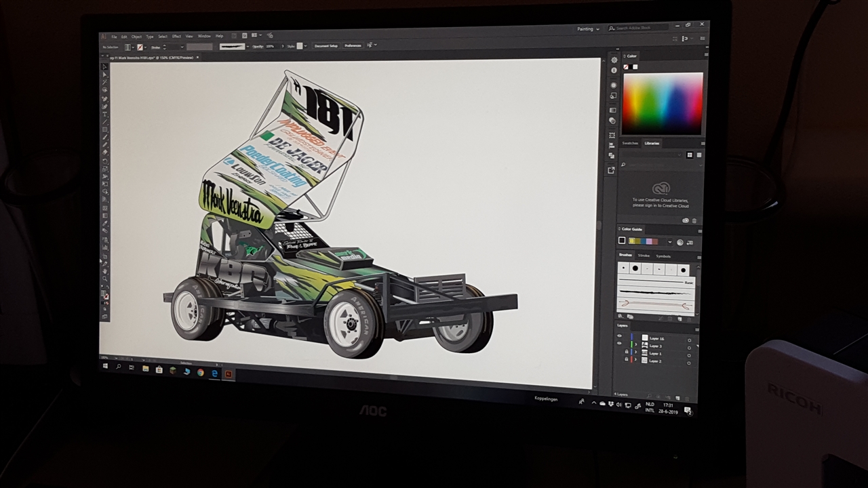Click the target circle for Layer 2
Viewport: 868px width, 488px height.
689,363
